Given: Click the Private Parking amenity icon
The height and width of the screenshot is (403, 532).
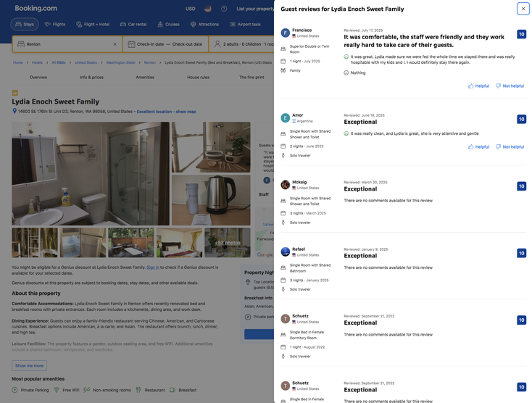Looking at the screenshot, I should [14, 390].
